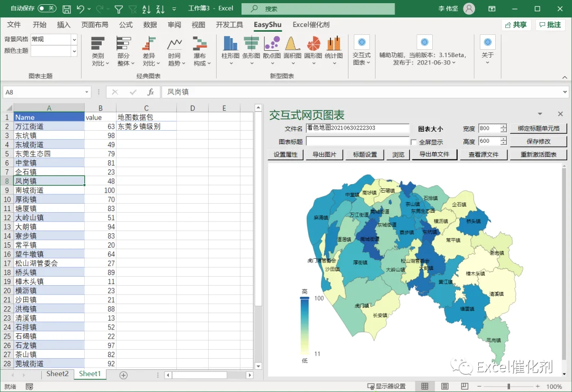572x392 pixels.
Task: Click the Save icon in title bar
Action: pyautogui.click(x=67, y=9)
